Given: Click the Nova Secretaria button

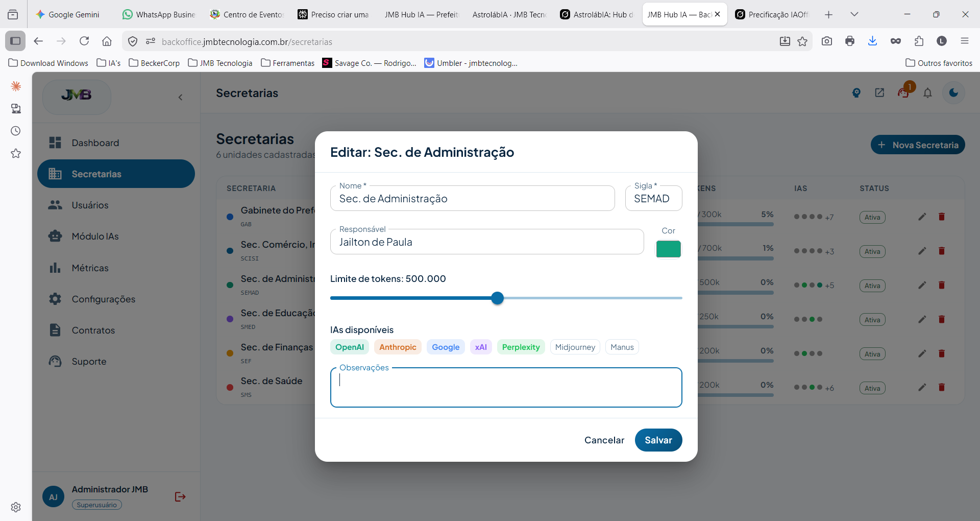Looking at the screenshot, I should [x=917, y=145].
